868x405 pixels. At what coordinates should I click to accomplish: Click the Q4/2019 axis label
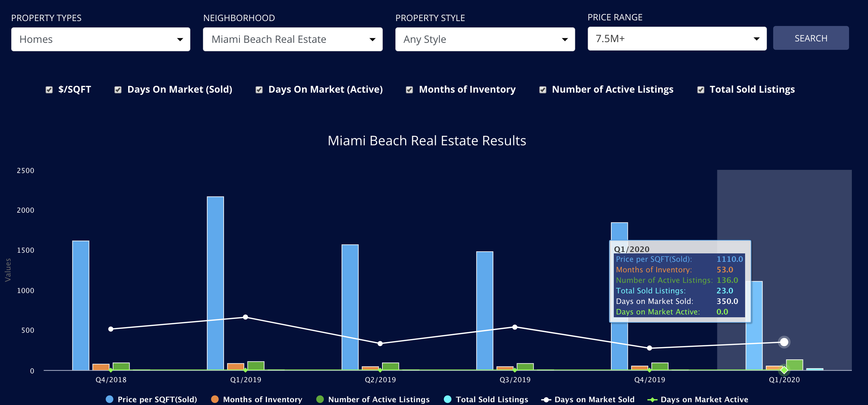click(650, 380)
